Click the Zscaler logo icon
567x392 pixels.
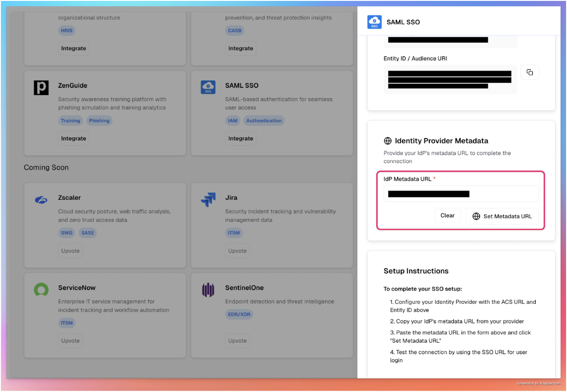[41, 200]
